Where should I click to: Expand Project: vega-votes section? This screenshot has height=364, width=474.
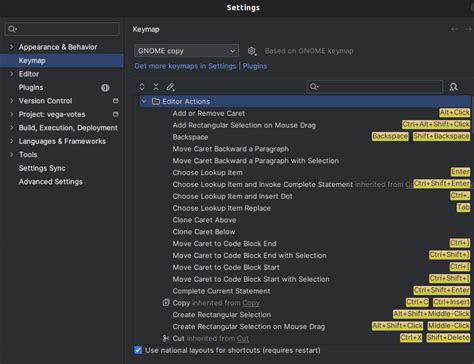[12, 114]
